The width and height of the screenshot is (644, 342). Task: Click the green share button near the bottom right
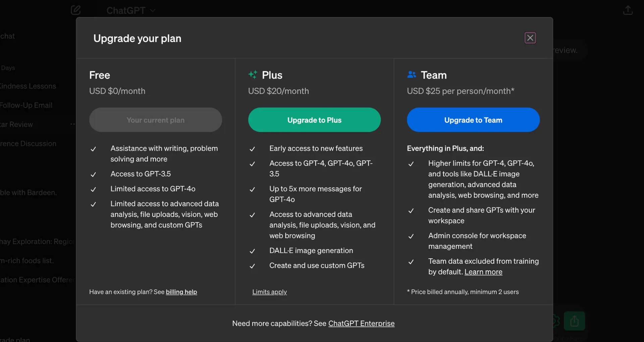tap(574, 321)
